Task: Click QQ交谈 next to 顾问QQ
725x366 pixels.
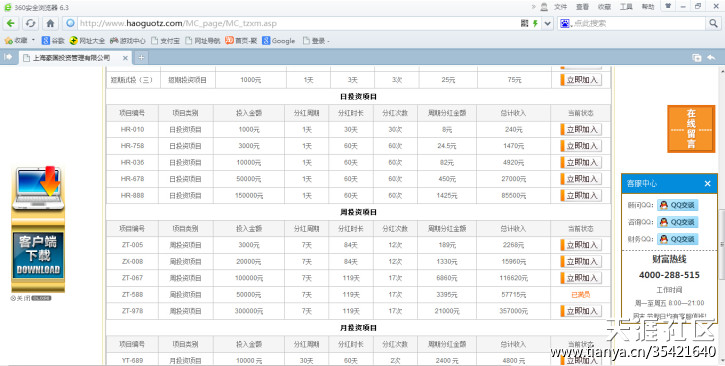Action: pyautogui.click(x=677, y=205)
